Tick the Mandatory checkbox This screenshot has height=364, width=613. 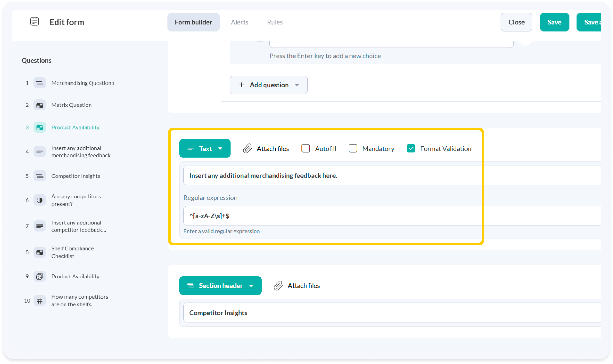(353, 148)
